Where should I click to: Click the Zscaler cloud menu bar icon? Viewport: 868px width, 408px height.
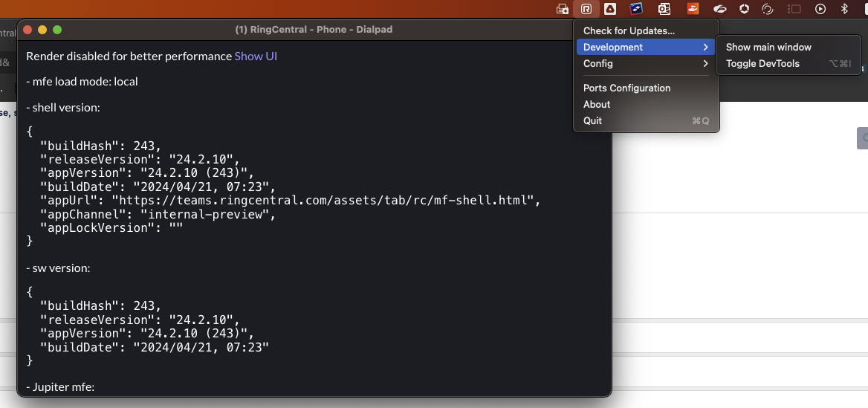[x=719, y=9]
